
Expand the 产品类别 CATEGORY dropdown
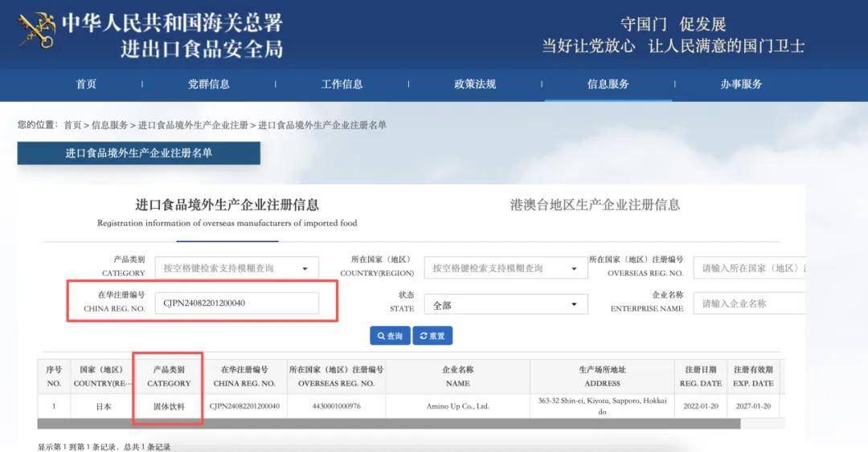click(x=237, y=268)
